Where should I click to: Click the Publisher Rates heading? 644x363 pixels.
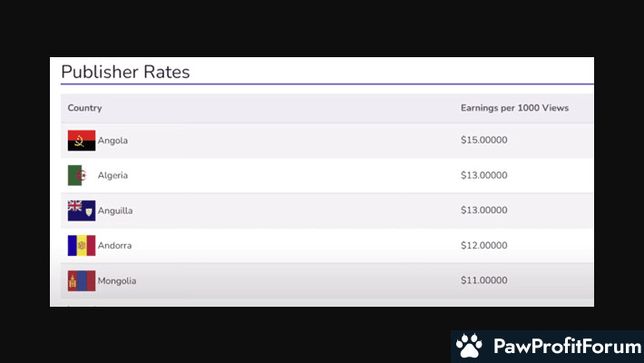pos(125,72)
